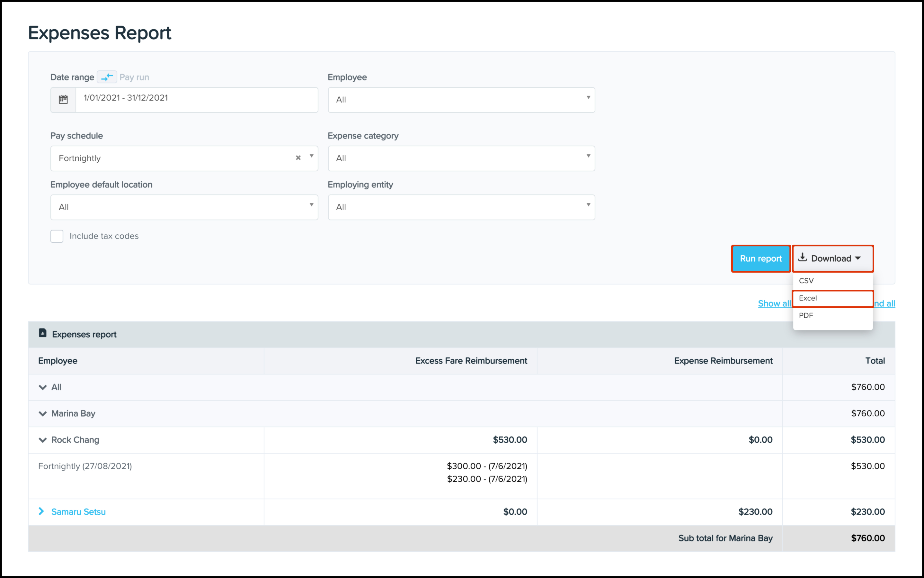
Task: Open the Expense category dropdown
Action: click(461, 158)
